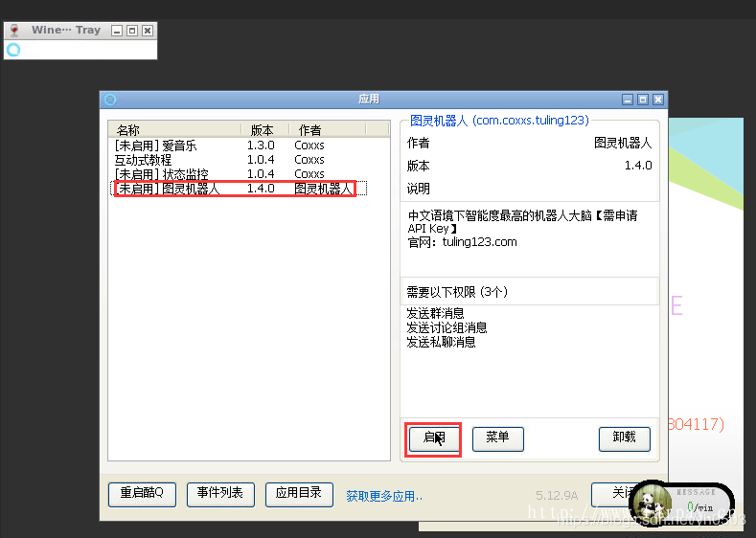756x538 pixels.
Task: Sort list by 作者 column header
Action: [x=328, y=129]
